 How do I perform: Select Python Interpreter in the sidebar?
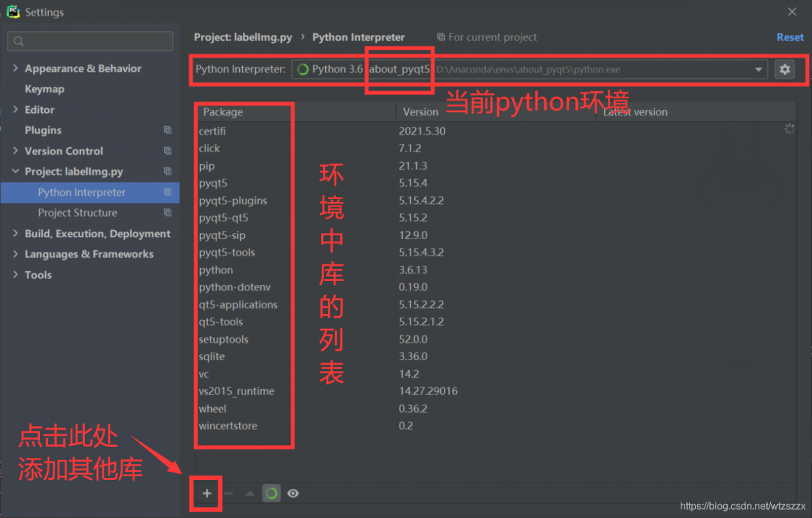[x=81, y=192]
